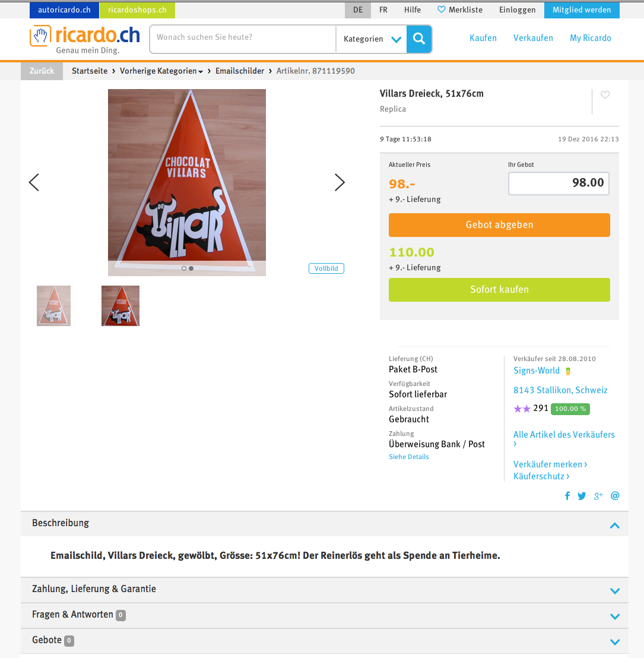Click the magnifier search button
The height and width of the screenshot is (658, 644).
pyautogui.click(x=418, y=39)
